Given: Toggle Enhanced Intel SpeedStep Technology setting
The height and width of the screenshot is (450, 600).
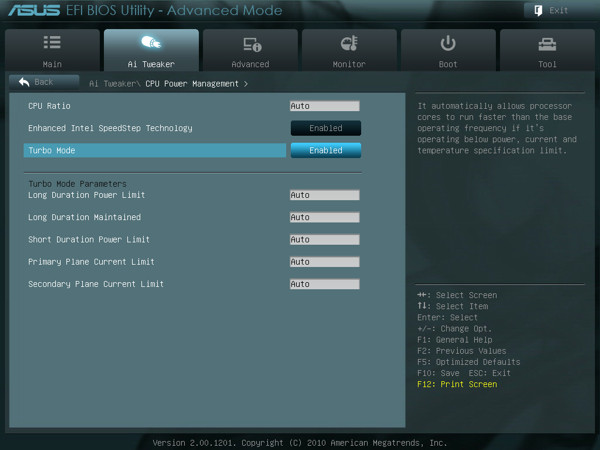Looking at the screenshot, I should pos(325,128).
